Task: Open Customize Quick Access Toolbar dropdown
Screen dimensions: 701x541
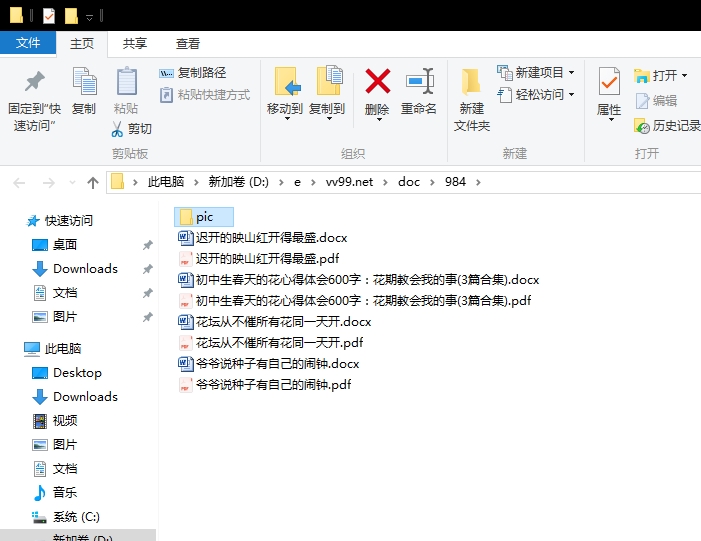Action: 89,17
